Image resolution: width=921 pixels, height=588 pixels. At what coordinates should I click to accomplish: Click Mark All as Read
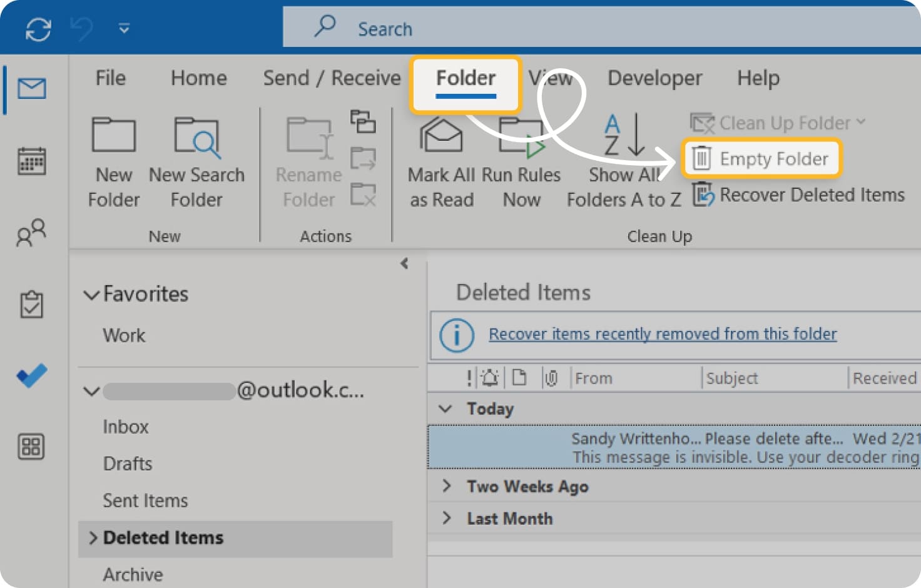(x=441, y=161)
